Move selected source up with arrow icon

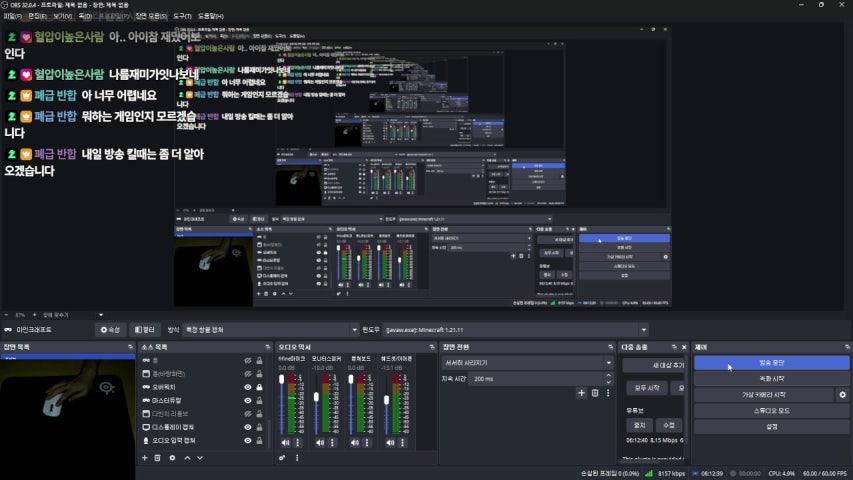pos(186,457)
